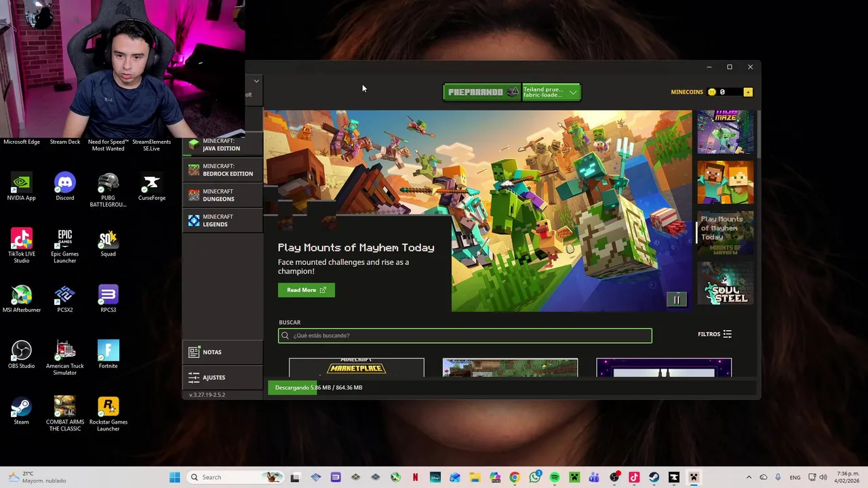Image resolution: width=868 pixels, height=488 pixels.
Task: Click the launcher version number text
Action: [x=207, y=394]
